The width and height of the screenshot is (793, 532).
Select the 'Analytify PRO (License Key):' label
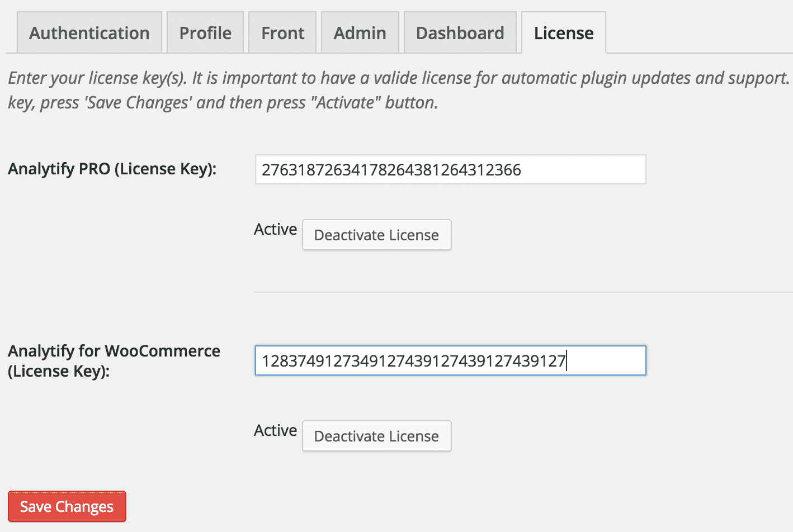(x=112, y=169)
